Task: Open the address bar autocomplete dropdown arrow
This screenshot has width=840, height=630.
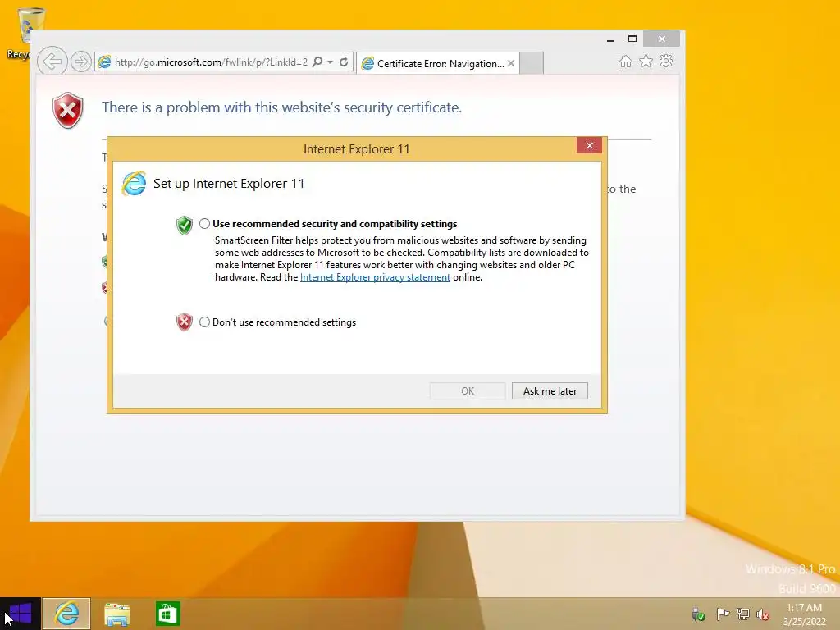Action: [330, 62]
